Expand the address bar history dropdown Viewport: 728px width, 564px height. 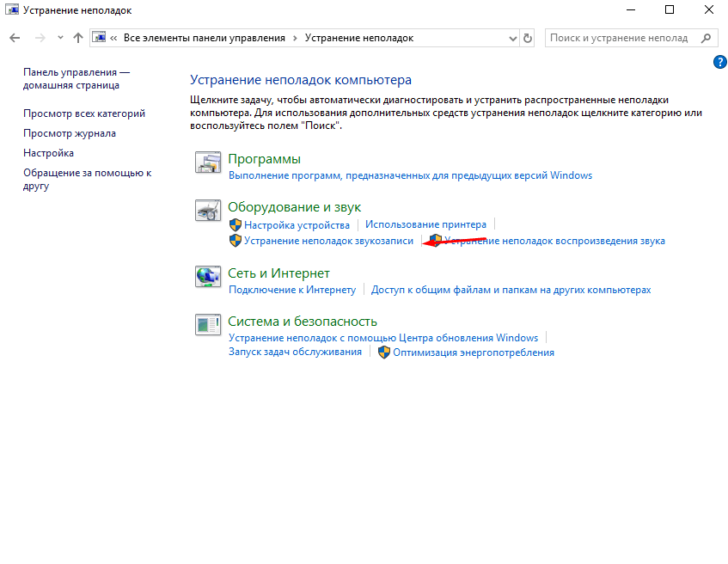point(512,39)
